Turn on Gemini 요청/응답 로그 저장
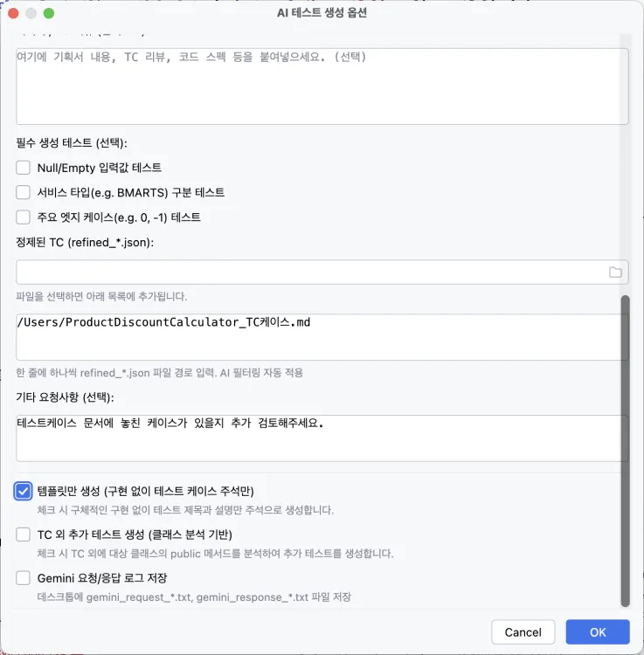This screenshot has height=655, width=644. pyautogui.click(x=24, y=578)
